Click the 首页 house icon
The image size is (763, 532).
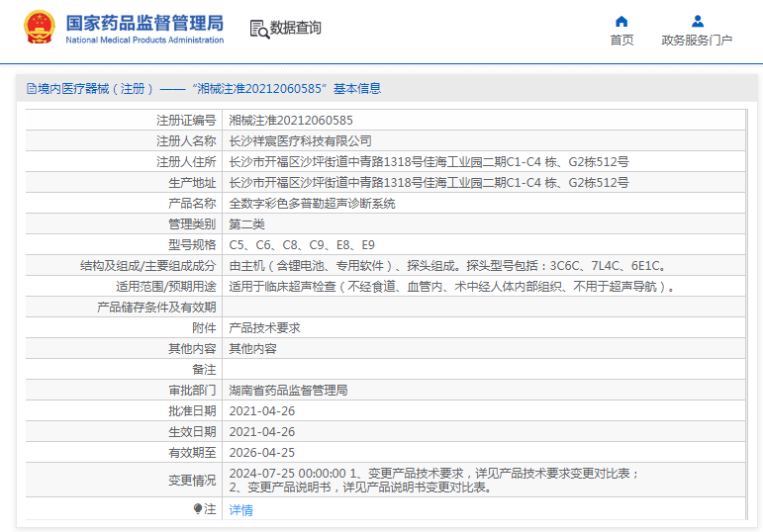621,21
